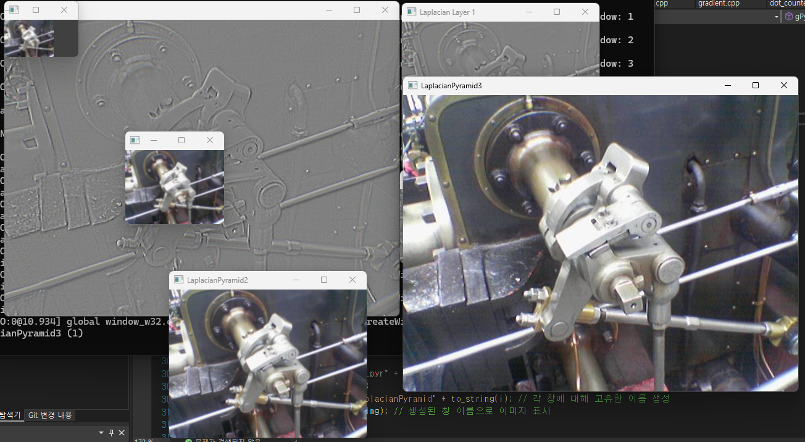Click the image inside LaplacianPyramid3

pos(600,243)
